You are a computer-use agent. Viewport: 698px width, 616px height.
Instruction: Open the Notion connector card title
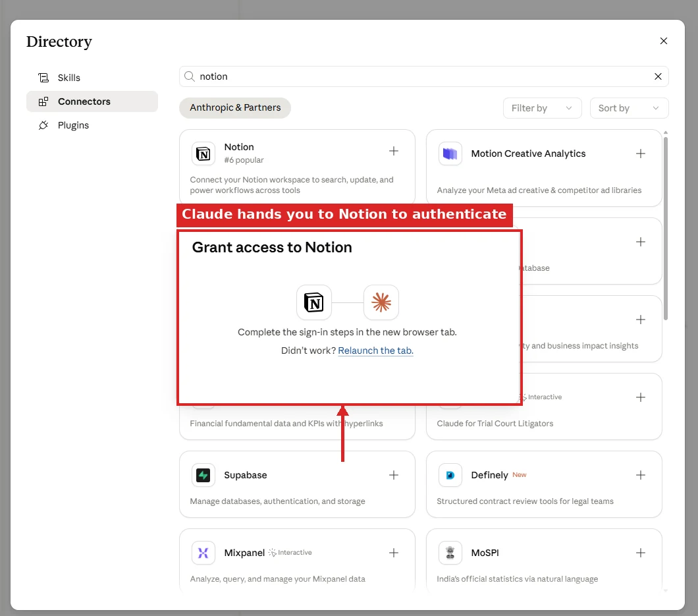point(239,147)
